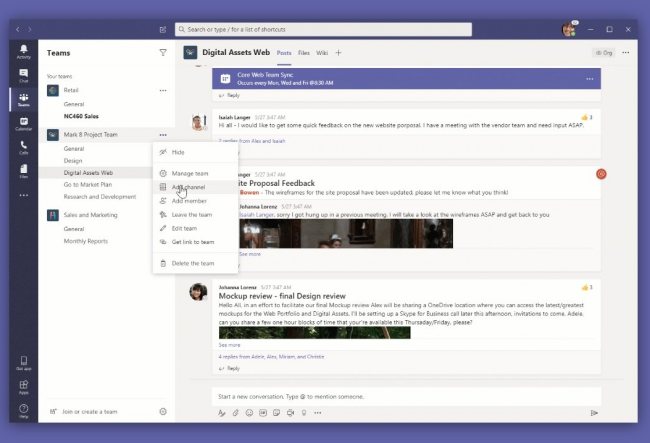The height and width of the screenshot is (443, 650).
Task: Open the Chat icon in the left rail
Action: [24, 75]
